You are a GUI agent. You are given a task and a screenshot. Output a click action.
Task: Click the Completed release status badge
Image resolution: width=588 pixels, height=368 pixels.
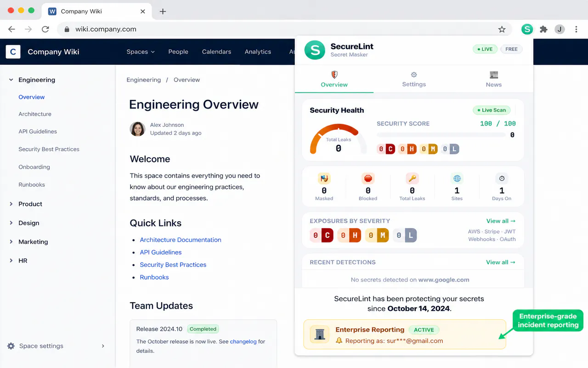point(203,329)
